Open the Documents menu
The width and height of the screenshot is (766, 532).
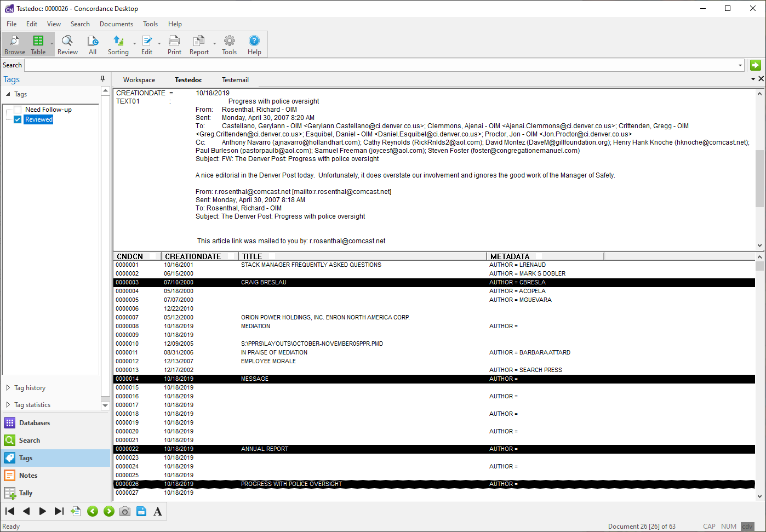116,24
